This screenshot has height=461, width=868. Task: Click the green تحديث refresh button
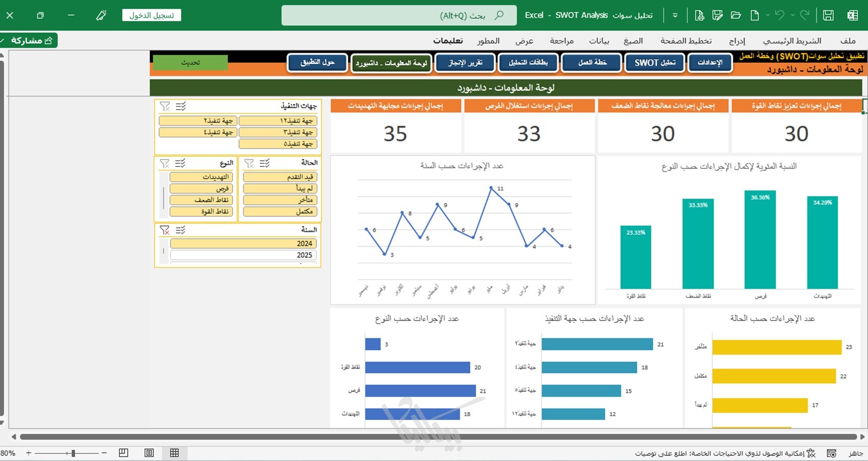190,62
